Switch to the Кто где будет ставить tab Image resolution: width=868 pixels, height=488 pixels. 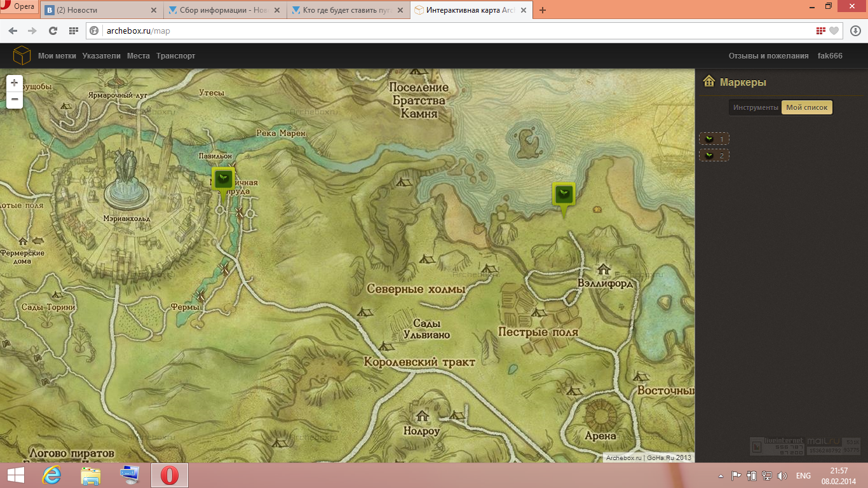click(349, 10)
